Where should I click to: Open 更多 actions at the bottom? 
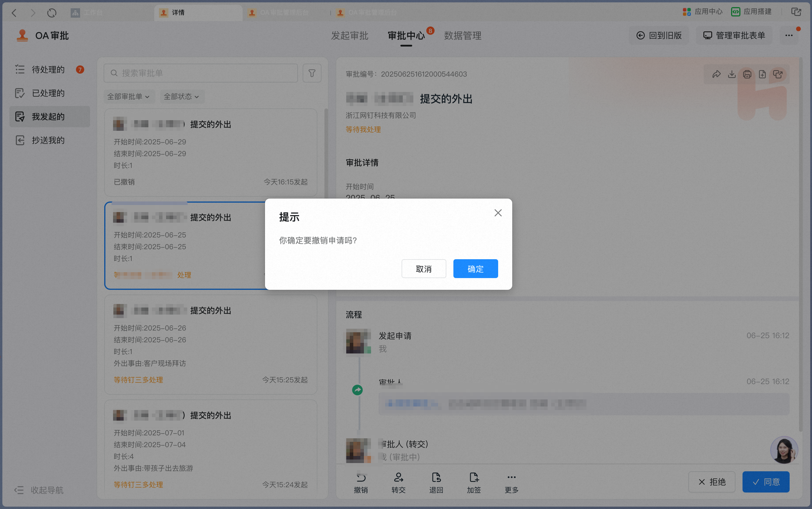(x=512, y=483)
